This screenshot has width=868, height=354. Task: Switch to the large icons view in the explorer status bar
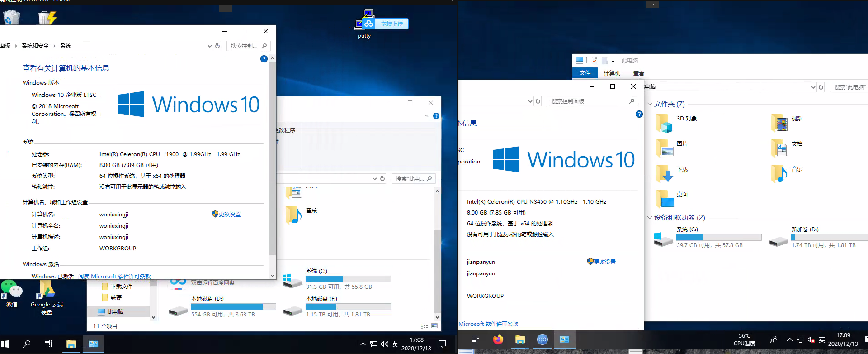pyautogui.click(x=434, y=326)
